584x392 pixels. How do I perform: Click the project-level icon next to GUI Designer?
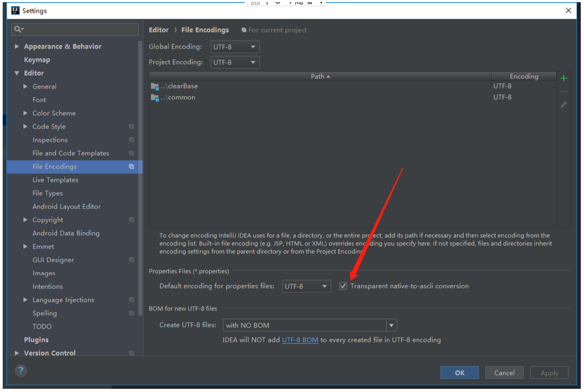[x=132, y=260]
